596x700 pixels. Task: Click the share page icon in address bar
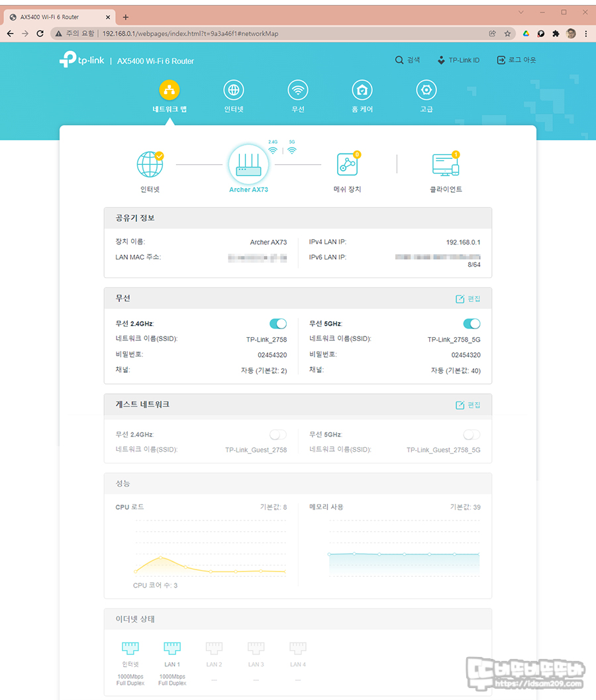(493, 34)
